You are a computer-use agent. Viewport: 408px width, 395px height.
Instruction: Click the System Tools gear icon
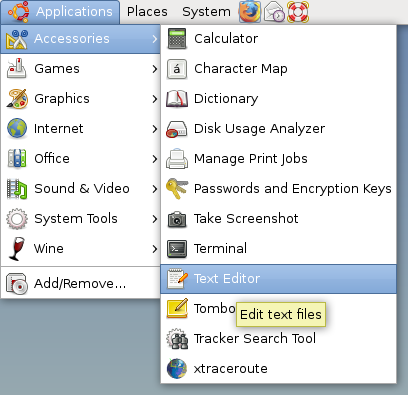(x=17, y=219)
